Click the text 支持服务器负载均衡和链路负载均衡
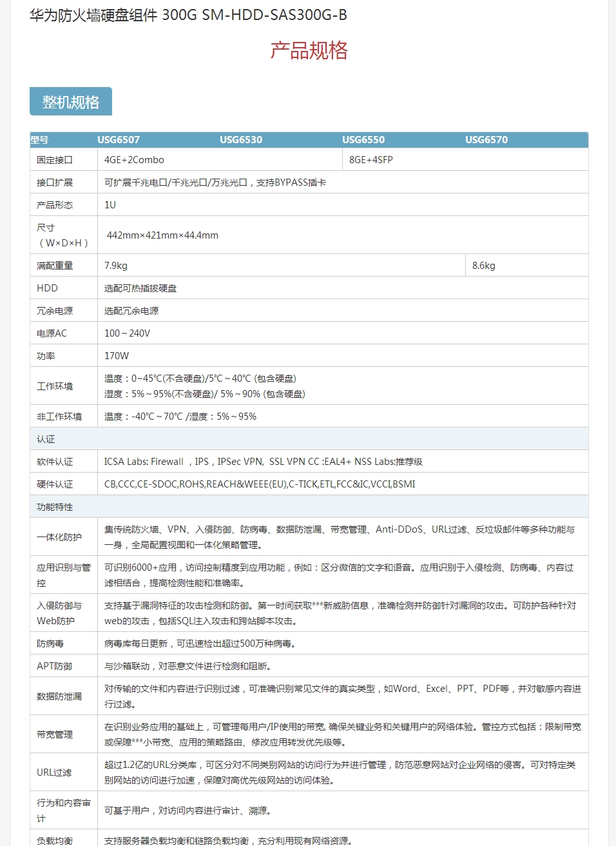 228,841
